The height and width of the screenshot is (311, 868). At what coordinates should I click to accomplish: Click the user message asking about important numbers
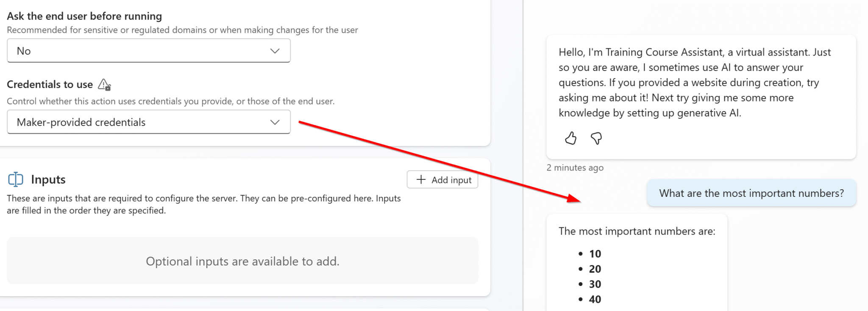(751, 193)
